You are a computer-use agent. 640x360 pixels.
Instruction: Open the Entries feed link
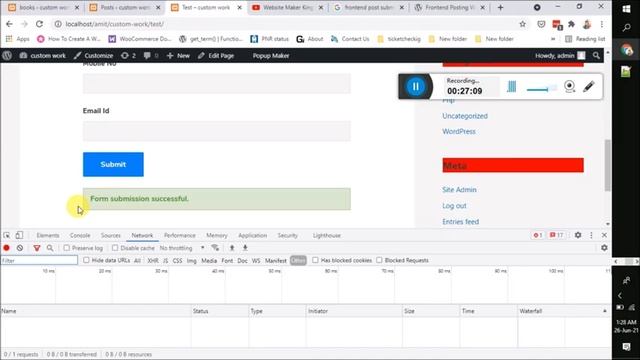pos(461,222)
